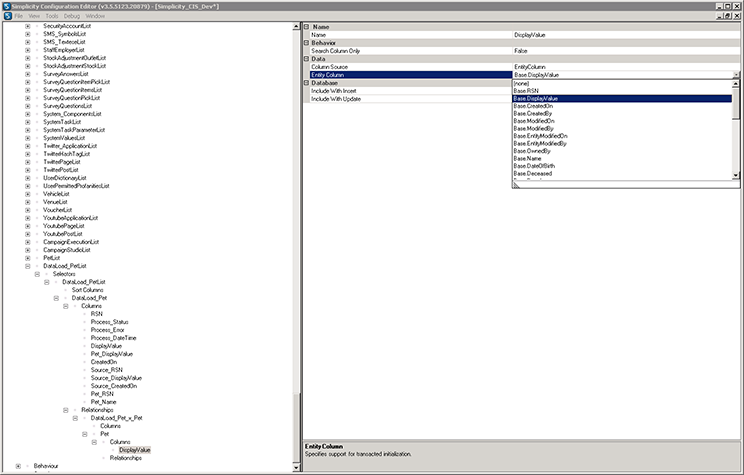Viewport: 744px width, 475px height.
Task: Open the Entity Column dropdown arrow
Action: pos(736,75)
